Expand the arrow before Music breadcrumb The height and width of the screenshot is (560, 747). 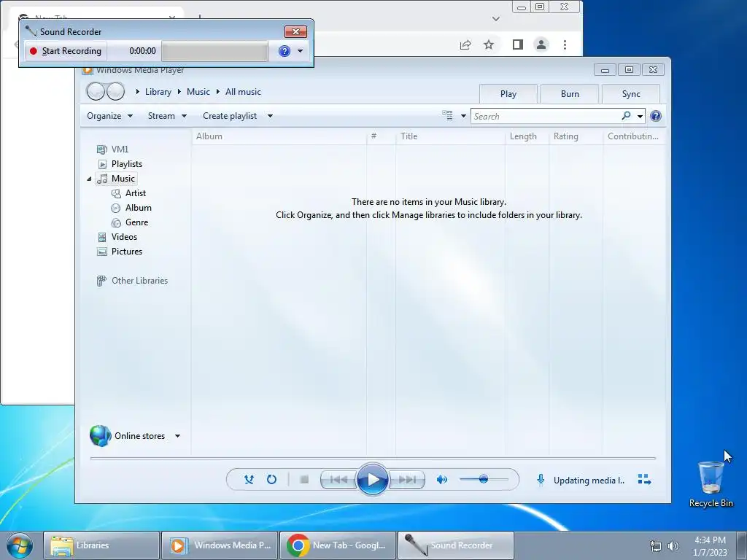(x=179, y=91)
